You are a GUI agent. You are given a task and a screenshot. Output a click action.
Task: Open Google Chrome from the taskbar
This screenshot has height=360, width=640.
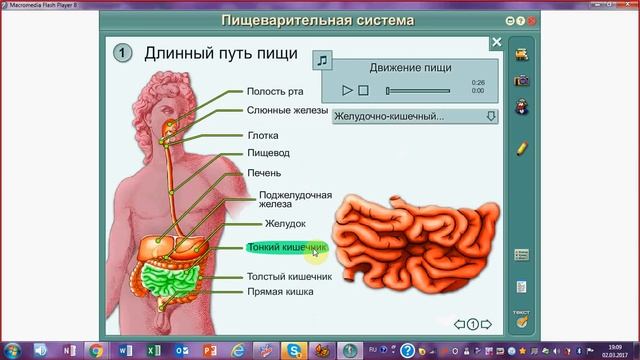(96, 351)
